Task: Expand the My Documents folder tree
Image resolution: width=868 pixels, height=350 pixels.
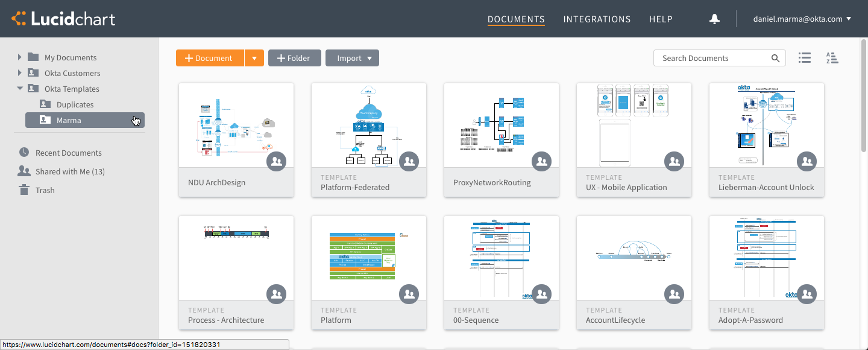Action: pyautogui.click(x=19, y=57)
